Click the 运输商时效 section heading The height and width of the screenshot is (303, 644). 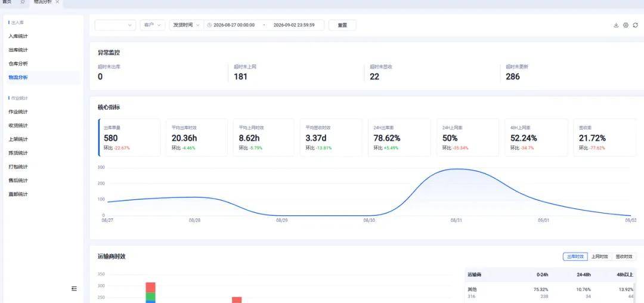(112, 256)
